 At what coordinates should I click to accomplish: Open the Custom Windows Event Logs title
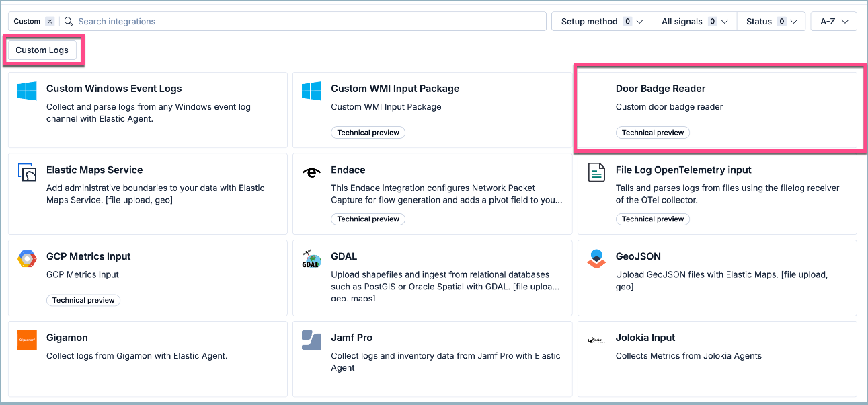(x=114, y=89)
